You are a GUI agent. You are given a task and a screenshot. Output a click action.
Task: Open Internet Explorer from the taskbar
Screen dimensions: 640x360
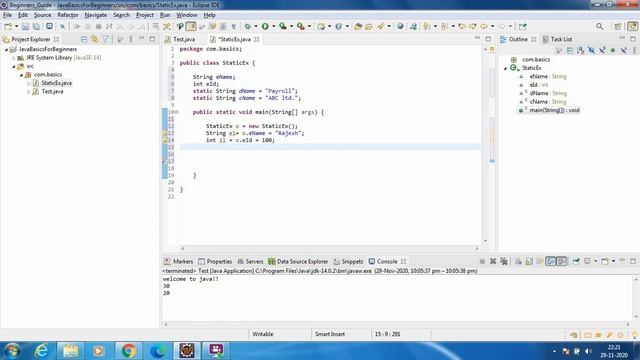point(42,351)
